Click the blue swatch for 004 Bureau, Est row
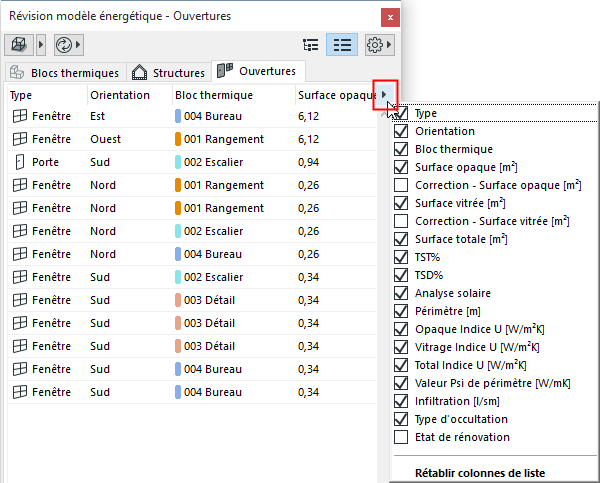This screenshot has width=600, height=483. point(178,116)
